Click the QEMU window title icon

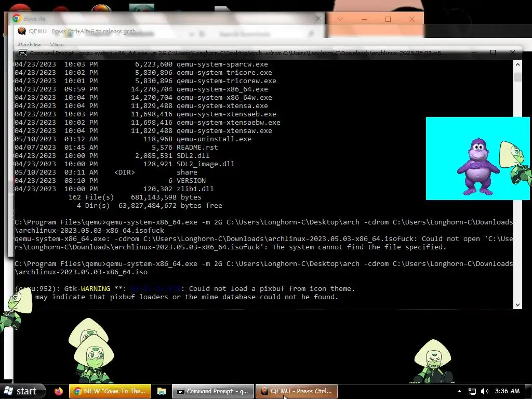(22, 31)
